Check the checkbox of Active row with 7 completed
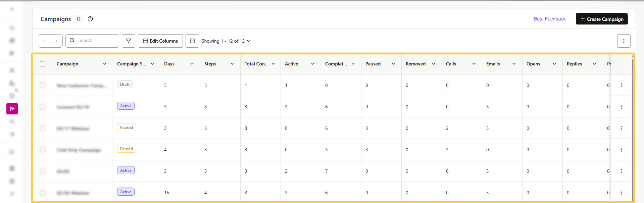Image resolution: width=644 pixels, height=203 pixels. [x=43, y=171]
